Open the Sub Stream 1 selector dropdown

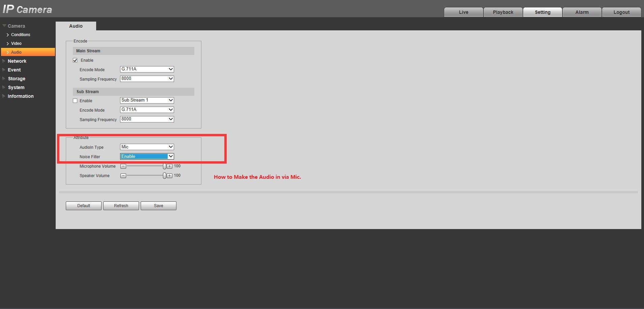click(x=147, y=100)
